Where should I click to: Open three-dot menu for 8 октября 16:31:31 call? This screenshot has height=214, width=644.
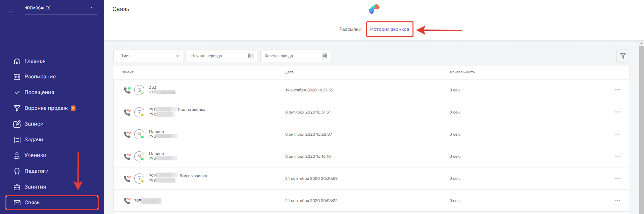(x=617, y=112)
